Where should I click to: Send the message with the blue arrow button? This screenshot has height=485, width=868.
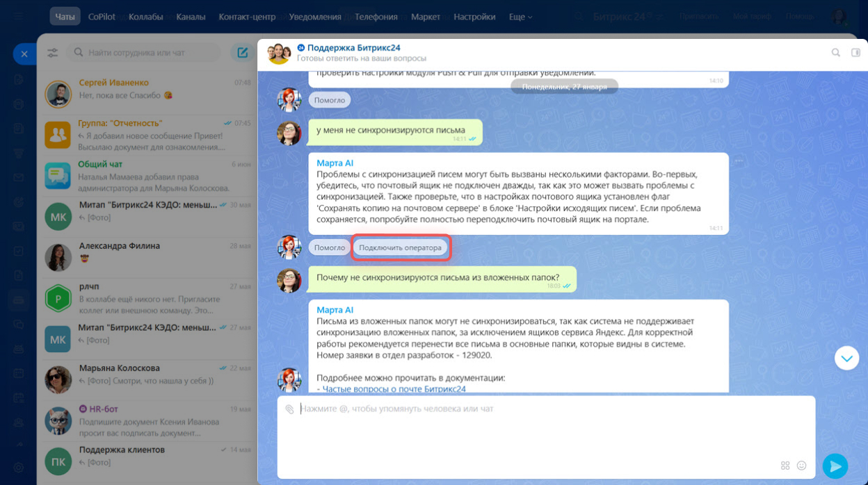(835, 466)
